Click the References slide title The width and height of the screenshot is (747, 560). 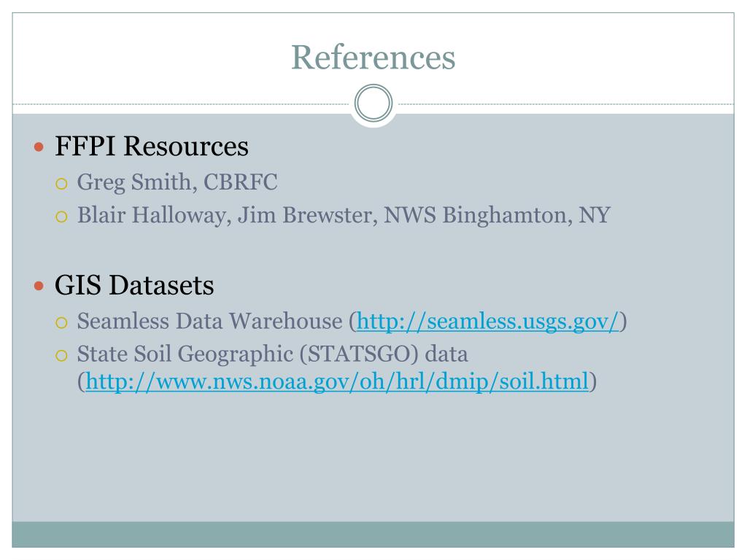tap(373, 57)
